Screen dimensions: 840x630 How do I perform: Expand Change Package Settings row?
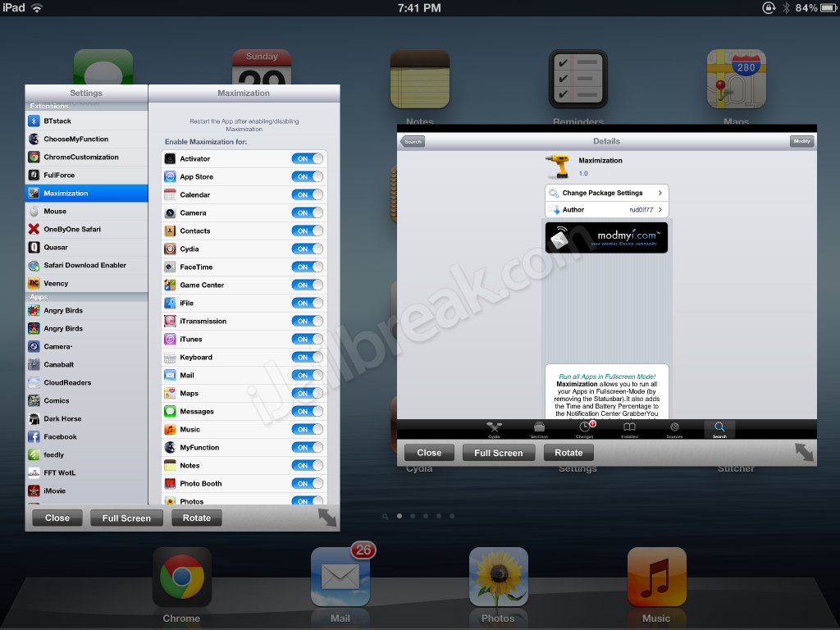606,193
